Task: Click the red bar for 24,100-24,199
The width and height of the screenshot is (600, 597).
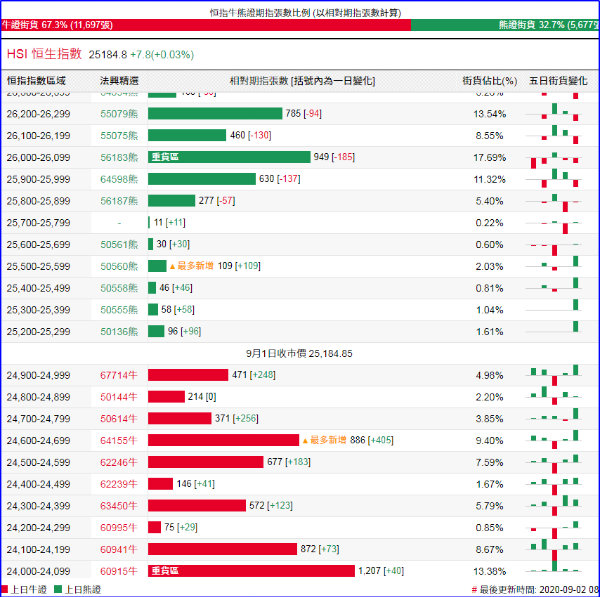Action: 222,549
